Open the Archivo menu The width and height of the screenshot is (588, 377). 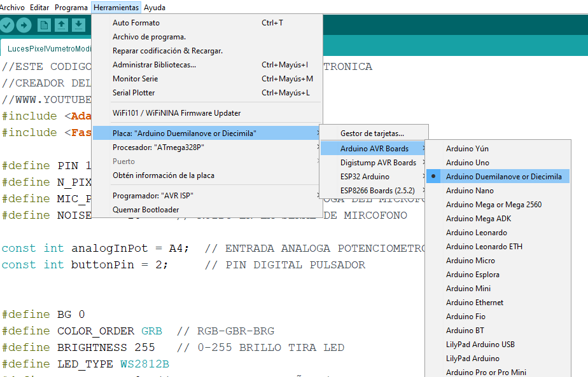[12, 8]
